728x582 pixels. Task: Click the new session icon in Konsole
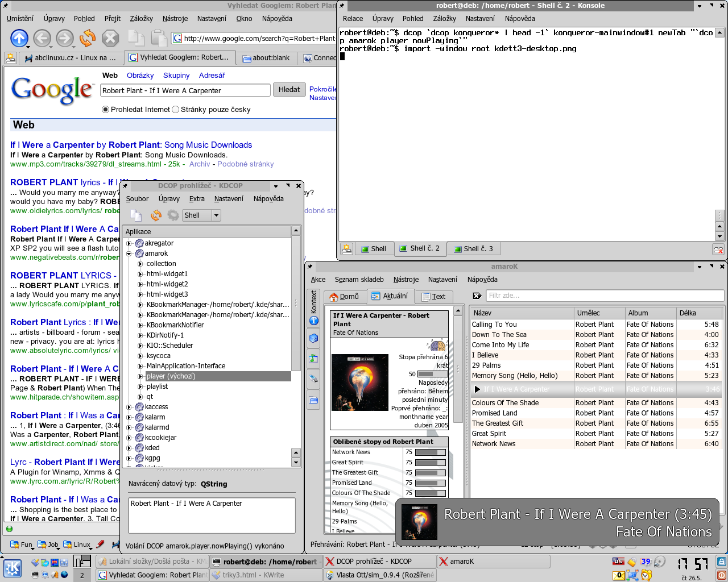[x=347, y=248]
